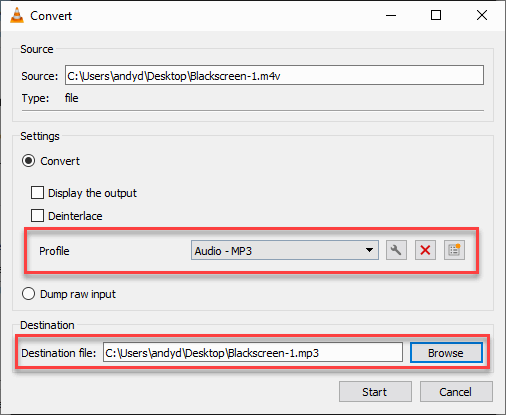Click the profile dropdown arrow
Viewport: 506px width, 415px height.
tap(369, 250)
